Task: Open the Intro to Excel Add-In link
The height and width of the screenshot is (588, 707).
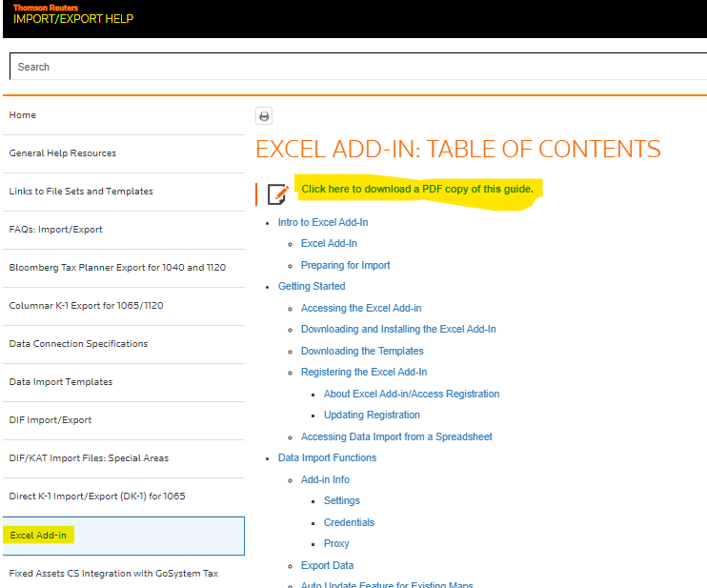Action: pyautogui.click(x=323, y=222)
